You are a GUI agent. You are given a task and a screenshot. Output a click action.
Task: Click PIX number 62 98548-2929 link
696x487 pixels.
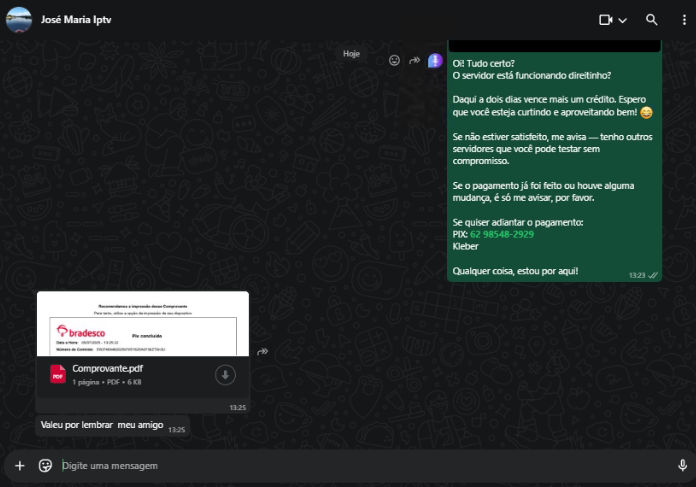click(502, 234)
